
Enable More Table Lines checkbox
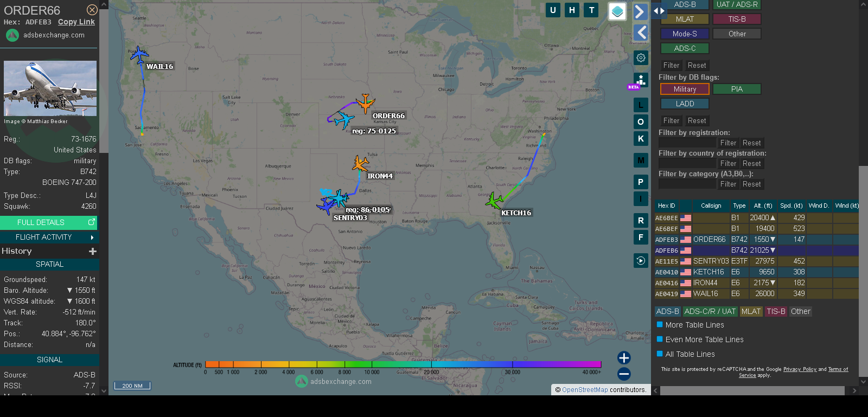click(x=660, y=324)
